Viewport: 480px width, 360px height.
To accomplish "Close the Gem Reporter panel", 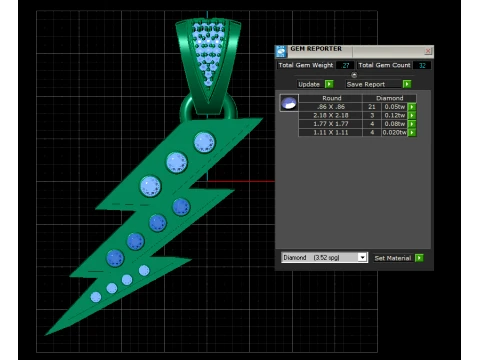I will [x=428, y=51].
